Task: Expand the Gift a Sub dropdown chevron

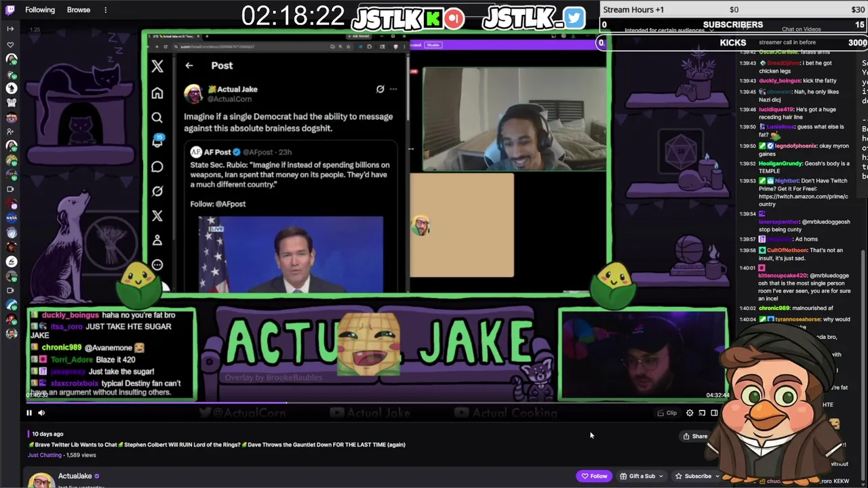Action: (661, 476)
